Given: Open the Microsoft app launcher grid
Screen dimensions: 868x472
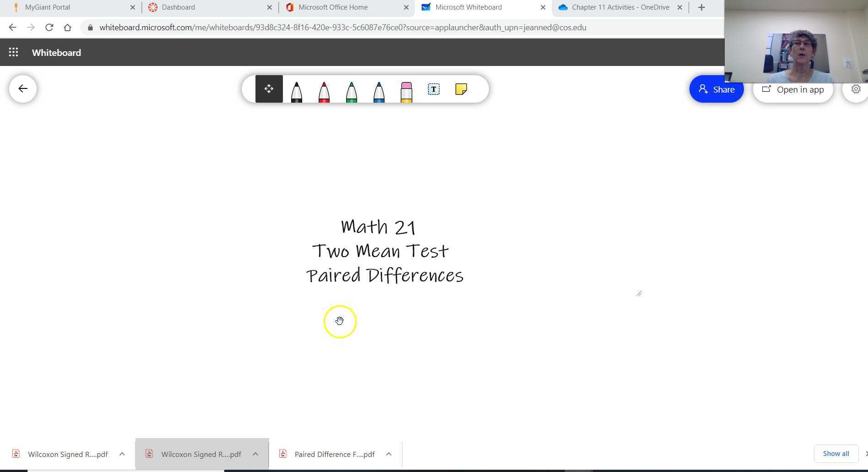Looking at the screenshot, I should (13, 52).
